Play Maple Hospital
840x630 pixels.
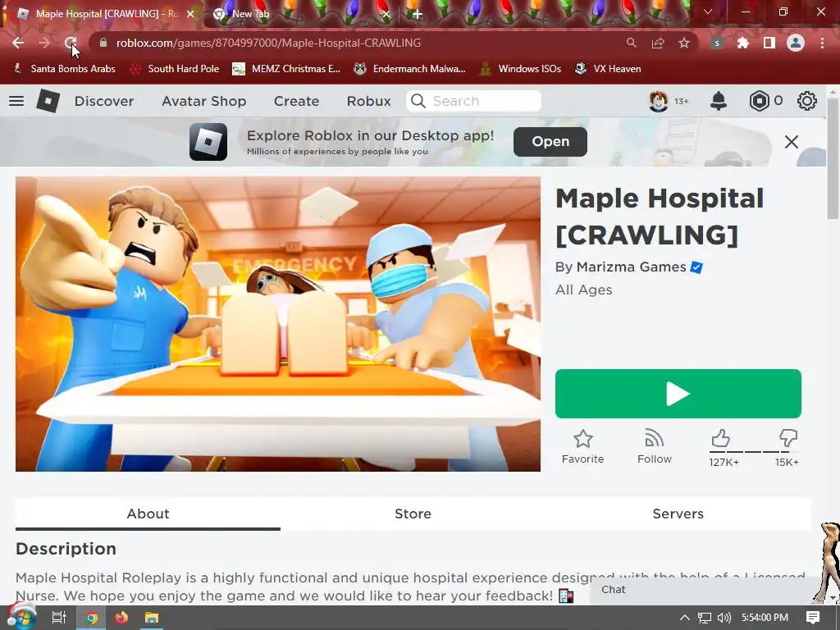(678, 394)
